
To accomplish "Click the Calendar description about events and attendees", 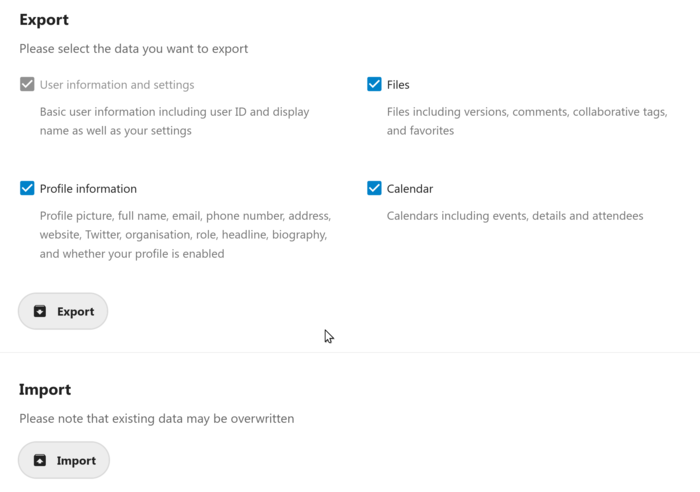I will 515,216.
